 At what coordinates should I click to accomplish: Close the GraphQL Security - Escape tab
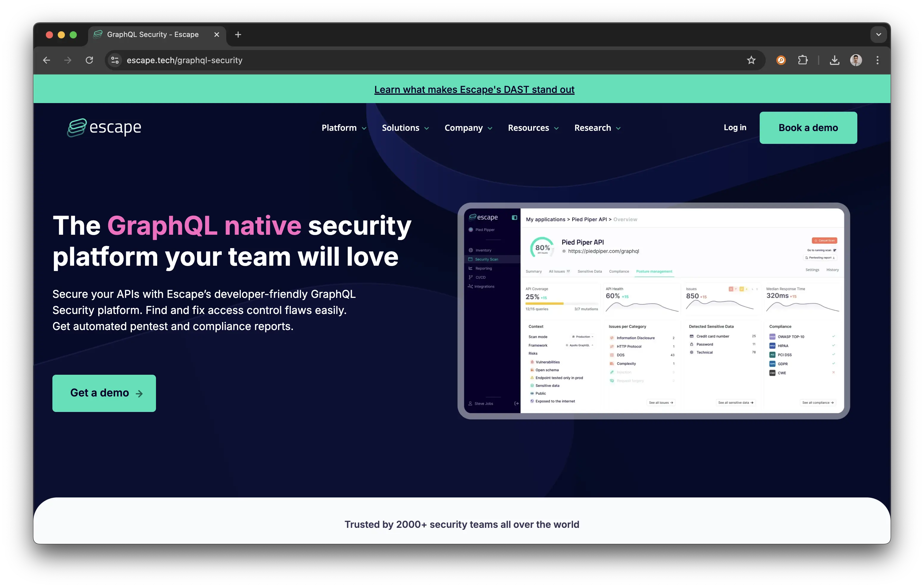pos(216,35)
